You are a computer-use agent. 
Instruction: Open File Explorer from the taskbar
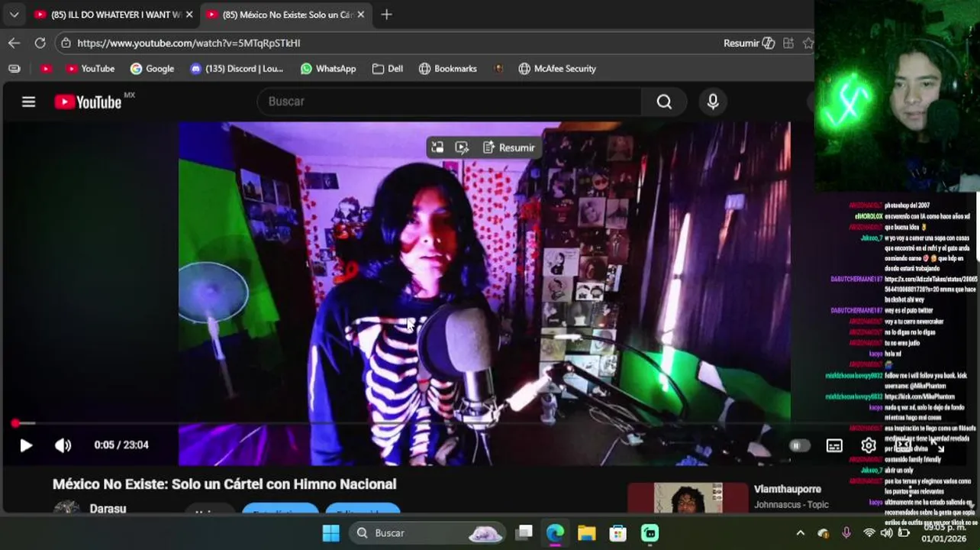[x=586, y=532]
